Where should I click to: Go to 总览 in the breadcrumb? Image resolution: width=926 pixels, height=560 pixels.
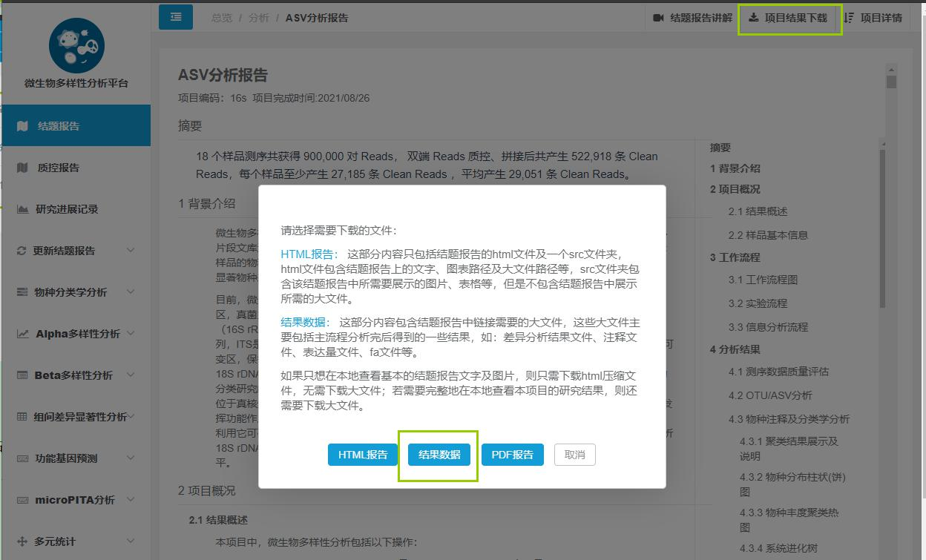(x=221, y=18)
